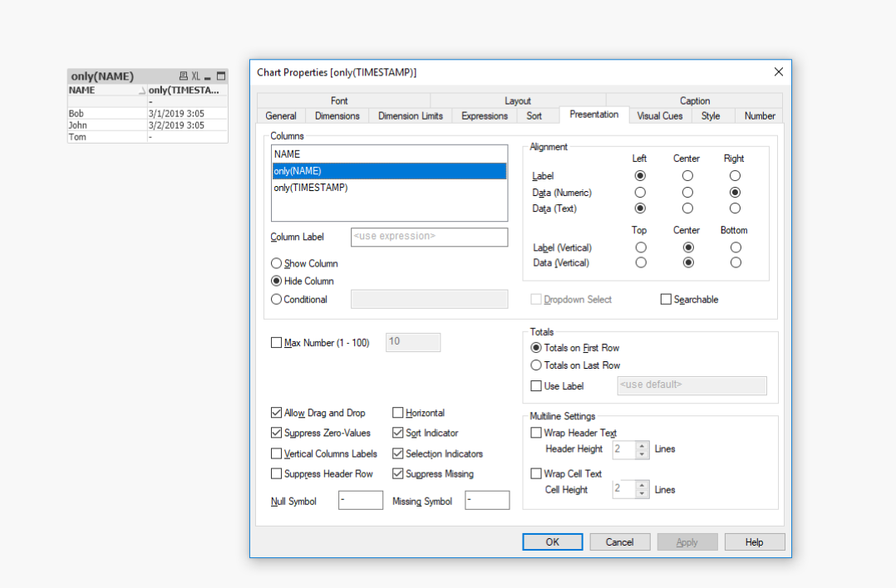Screen dimensions: 896x588
Task: Select only(TIMESTAMP) in the Columns list
Action: [389, 187]
